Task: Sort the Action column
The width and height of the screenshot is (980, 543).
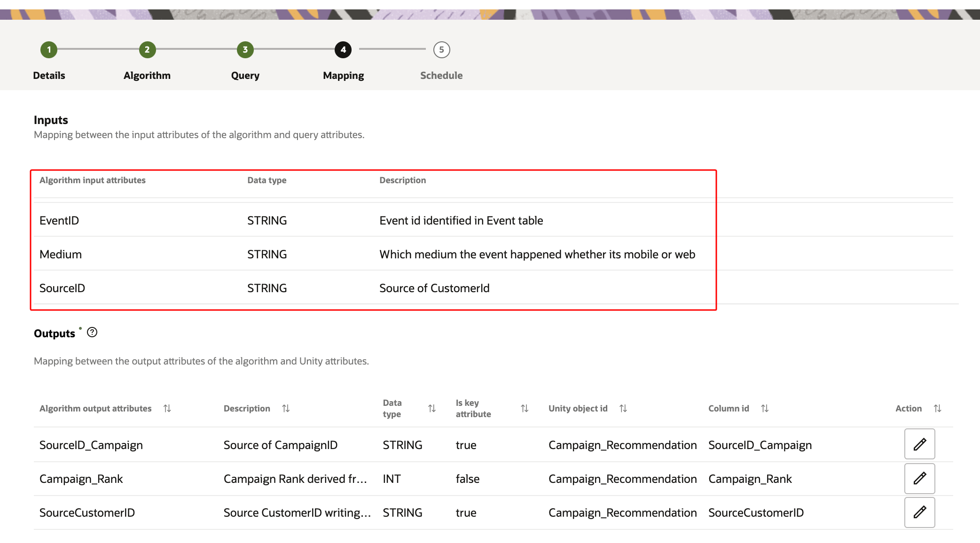Action: click(x=937, y=409)
